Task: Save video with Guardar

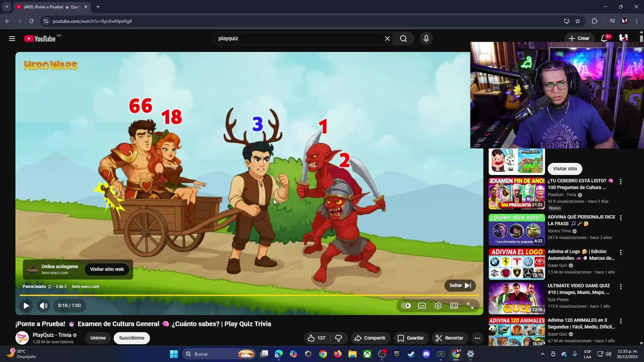Action: 411,338
